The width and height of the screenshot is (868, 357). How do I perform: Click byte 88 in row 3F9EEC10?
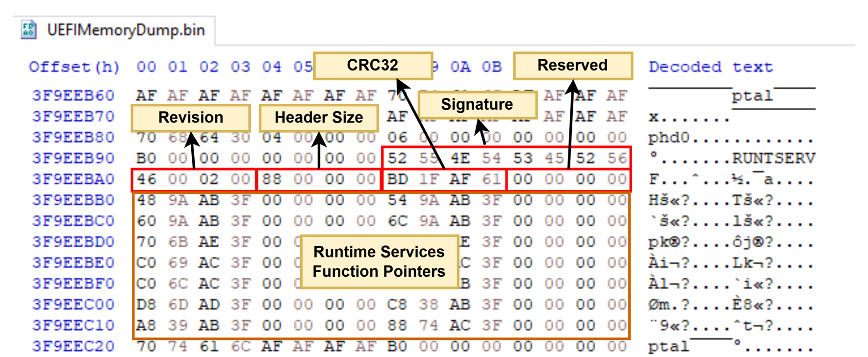coord(397,325)
